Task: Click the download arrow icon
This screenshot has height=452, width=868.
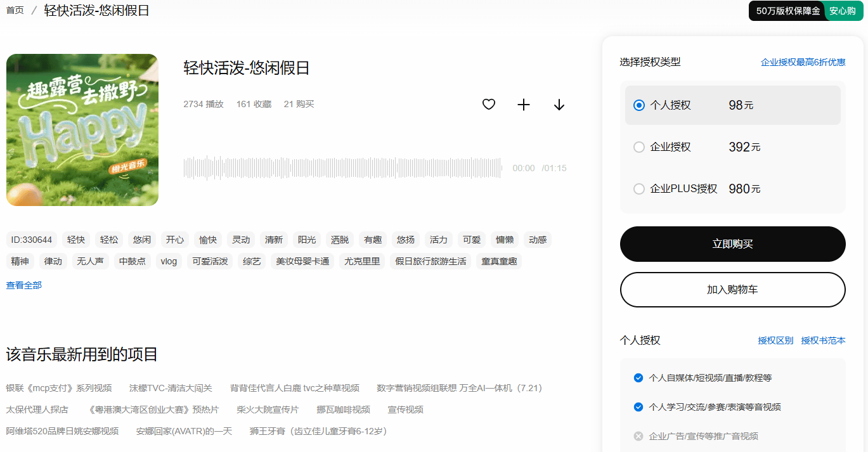Action: point(559,105)
